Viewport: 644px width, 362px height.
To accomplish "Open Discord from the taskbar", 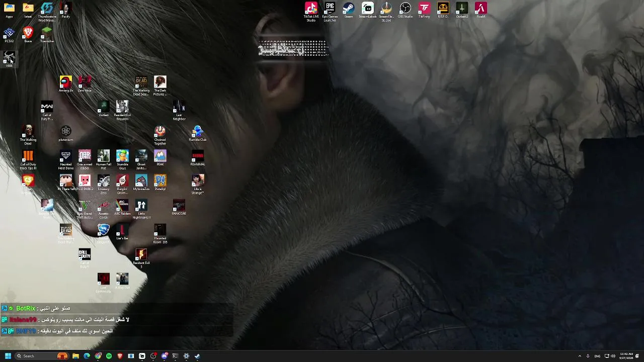I will click(x=164, y=356).
